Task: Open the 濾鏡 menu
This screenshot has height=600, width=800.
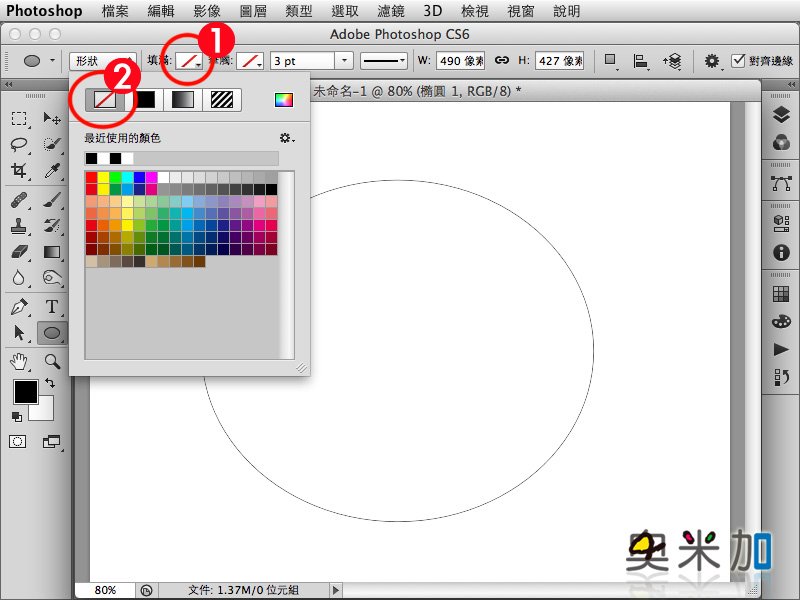Action: tap(391, 11)
